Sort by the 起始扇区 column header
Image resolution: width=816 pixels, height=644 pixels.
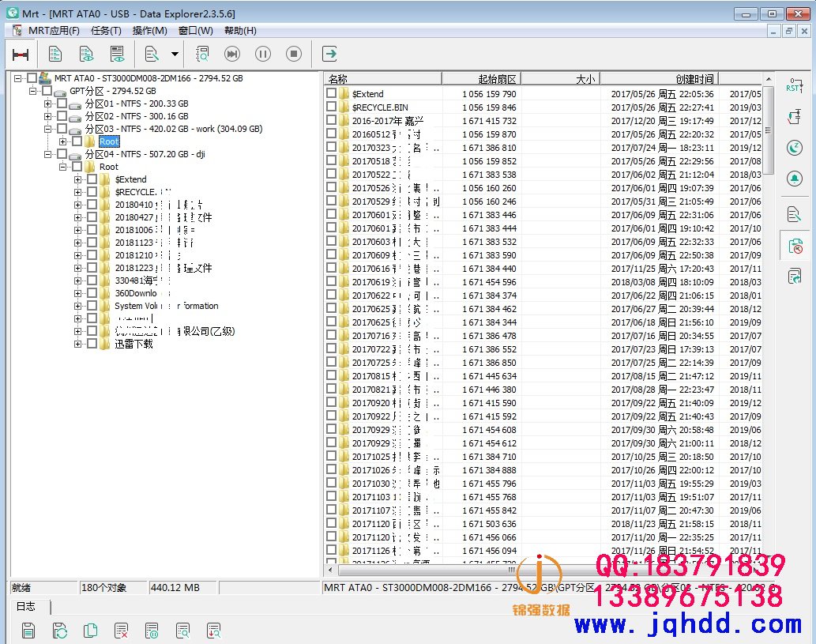coord(481,78)
